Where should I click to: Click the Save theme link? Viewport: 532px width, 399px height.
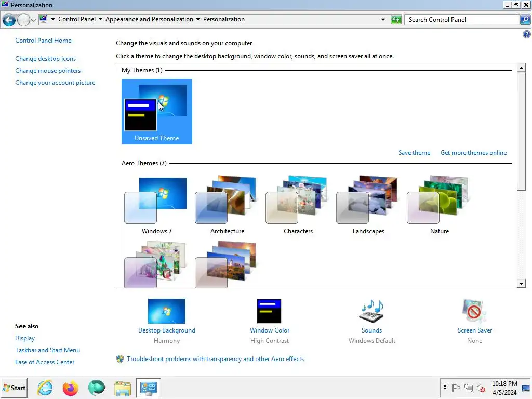tap(414, 153)
